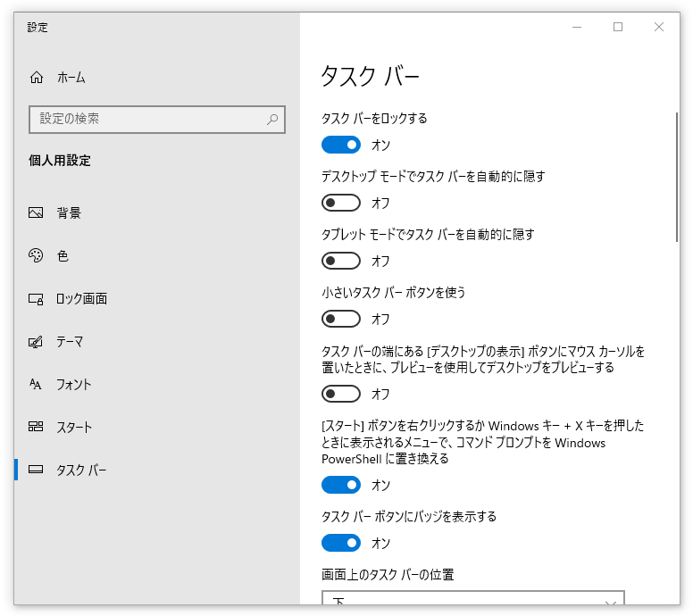The image size is (693, 616).
Task: Click the 色 palette icon
Action: pyautogui.click(x=36, y=255)
